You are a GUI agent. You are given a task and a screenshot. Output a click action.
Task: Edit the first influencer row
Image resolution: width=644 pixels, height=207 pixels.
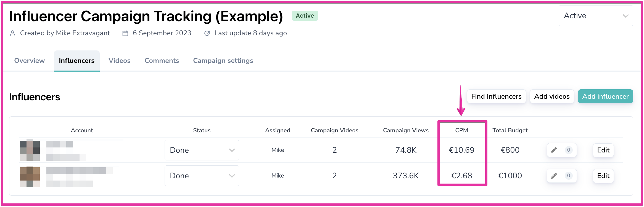pos(603,150)
